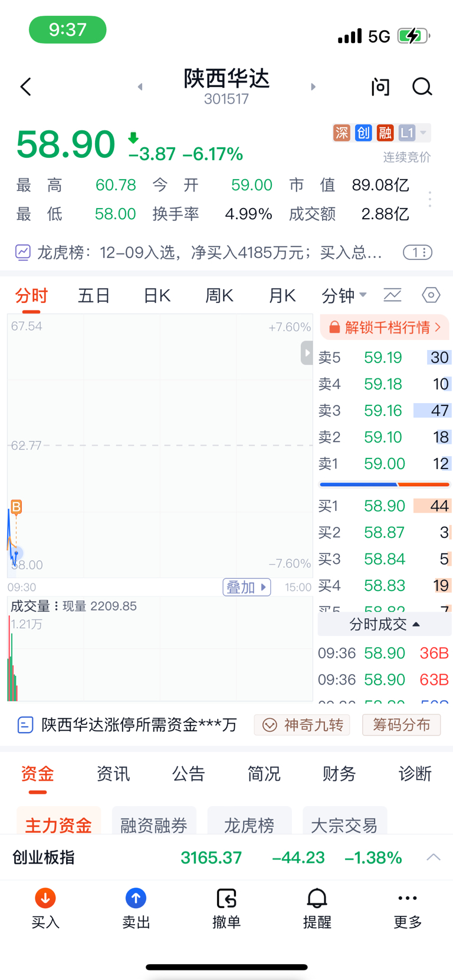The image size is (453, 980).
Task: Tap the 创 board badge
Action: (363, 133)
